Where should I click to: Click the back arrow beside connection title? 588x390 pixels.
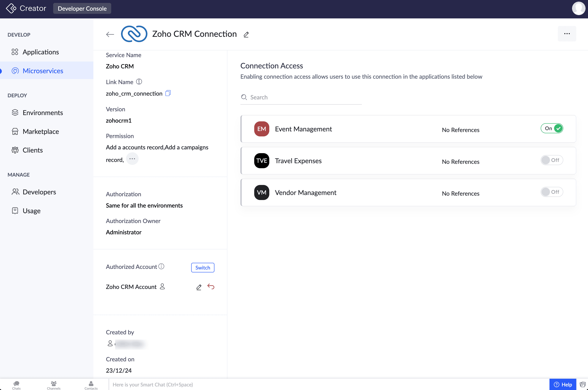tap(110, 34)
